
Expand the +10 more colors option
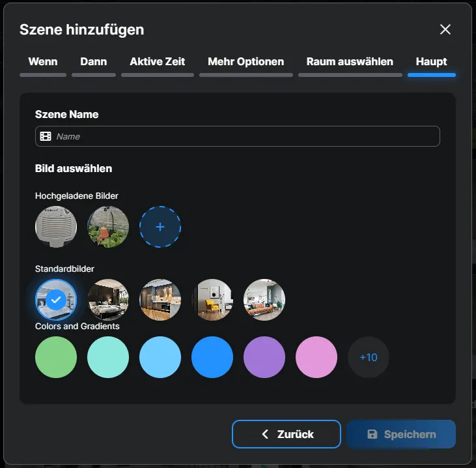[x=369, y=357]
